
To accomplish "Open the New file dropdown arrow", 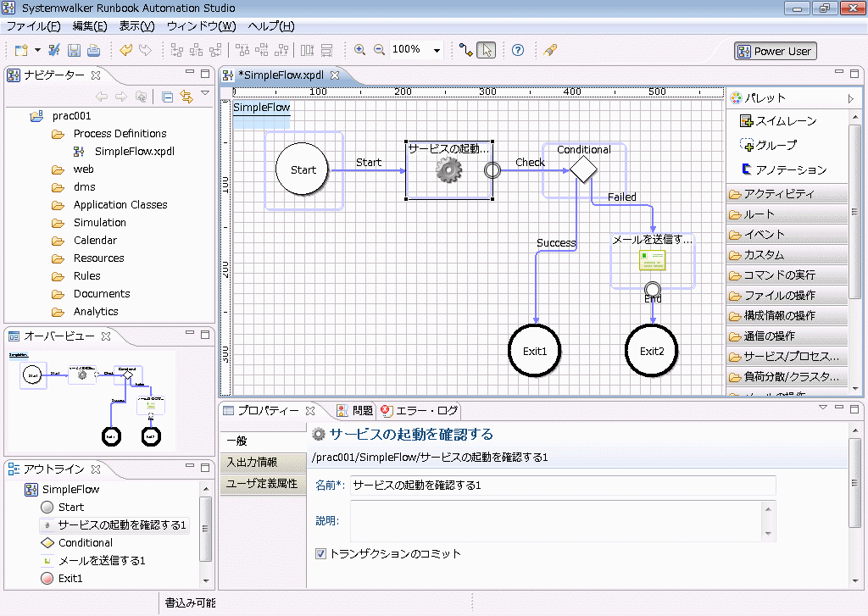I will pyautogui.click(x=37, y=50).
